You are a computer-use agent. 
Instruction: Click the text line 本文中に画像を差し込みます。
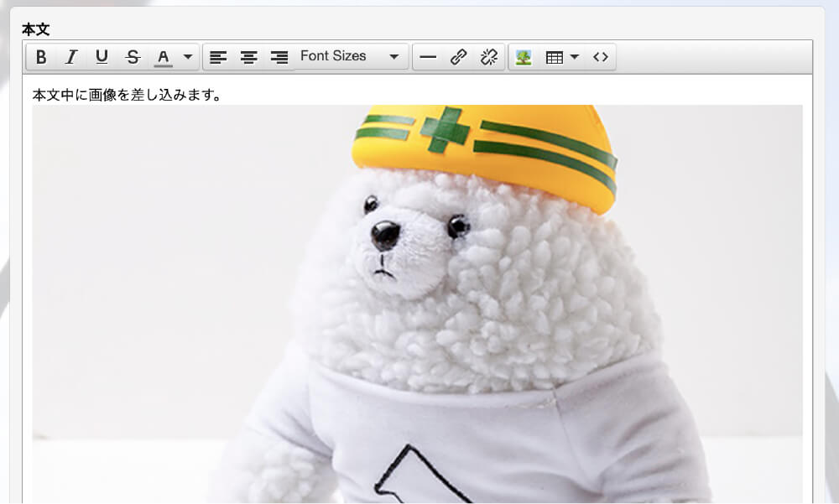(x=127, y=95)
